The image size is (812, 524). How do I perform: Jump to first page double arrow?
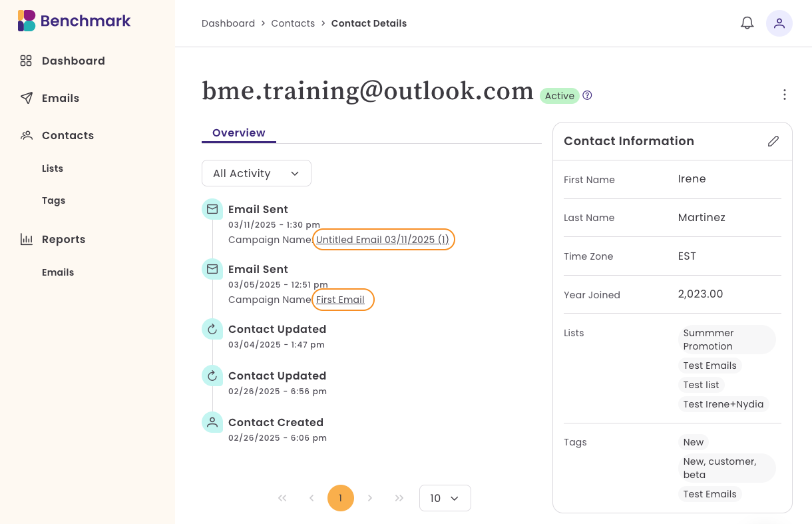click(282, 498)
